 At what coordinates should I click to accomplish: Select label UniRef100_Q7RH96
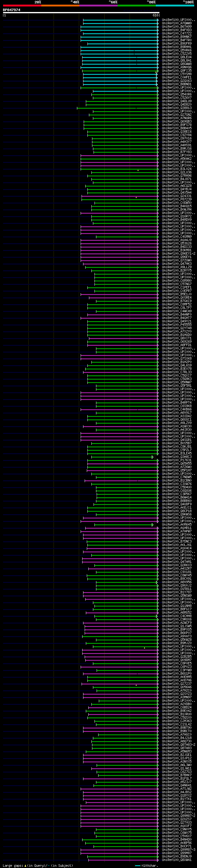pos(176,176)
